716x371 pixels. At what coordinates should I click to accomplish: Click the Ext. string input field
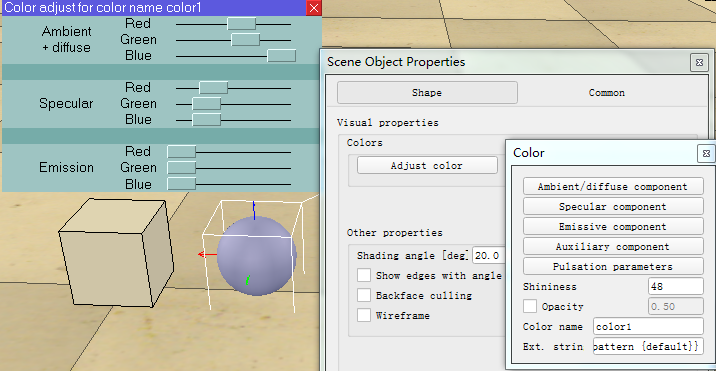tap(648, 346)
